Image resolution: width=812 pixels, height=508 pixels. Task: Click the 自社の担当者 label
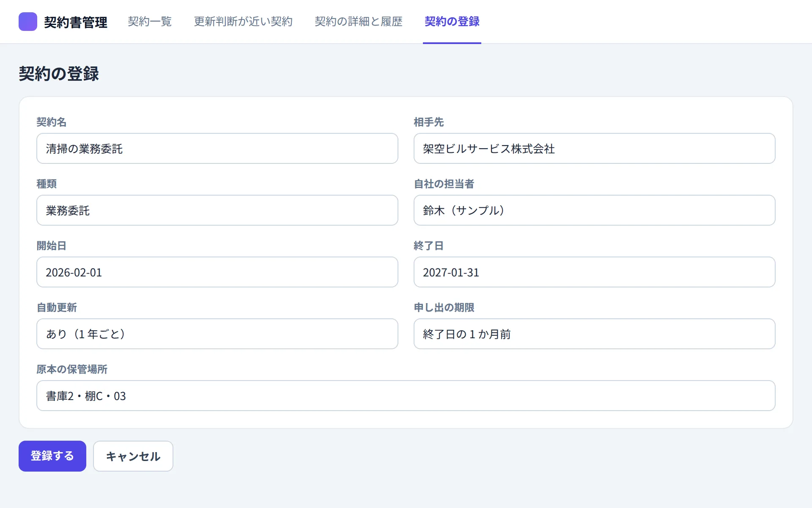pyautogui.click(x=444, y=184)
